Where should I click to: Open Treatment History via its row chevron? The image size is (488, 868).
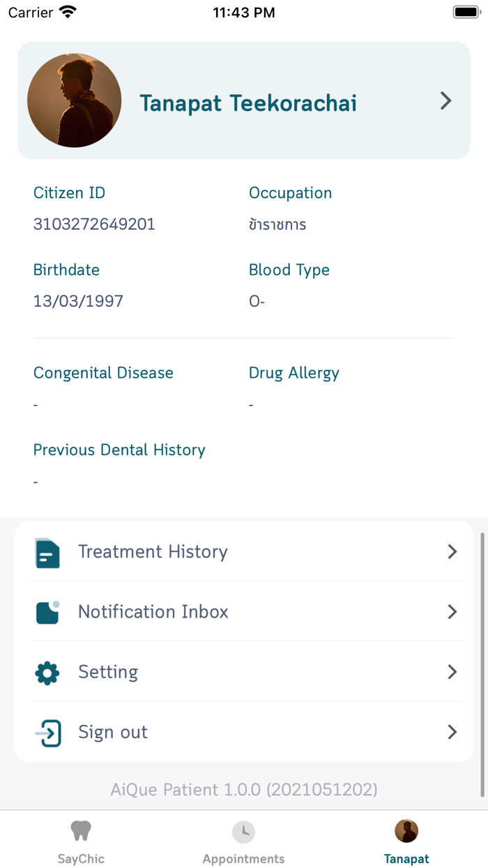(x=452, y=551)
